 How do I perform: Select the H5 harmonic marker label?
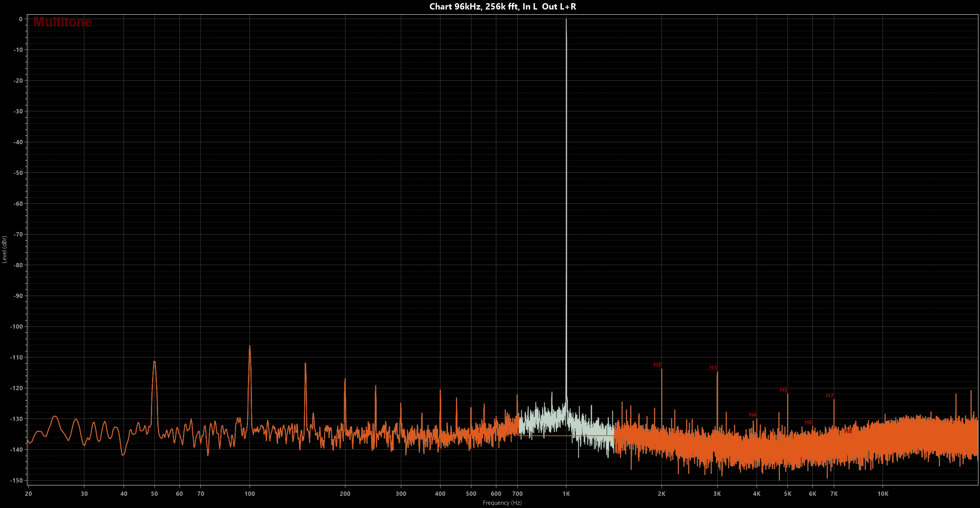[783, 390]
